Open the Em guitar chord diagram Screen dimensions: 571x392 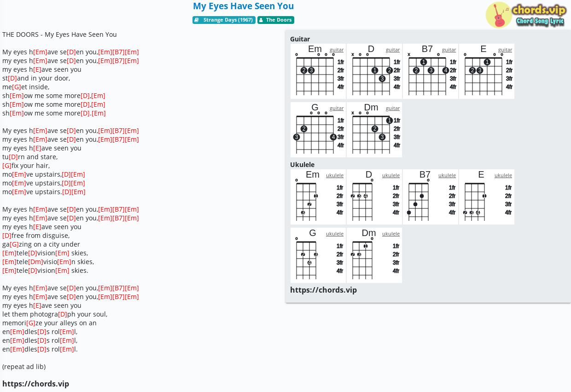tap(318, 71)
